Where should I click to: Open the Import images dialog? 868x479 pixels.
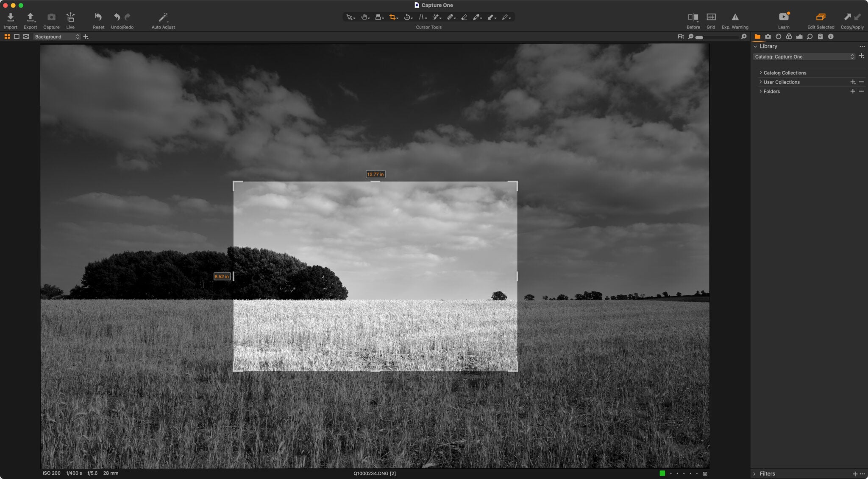pos(11,17)
